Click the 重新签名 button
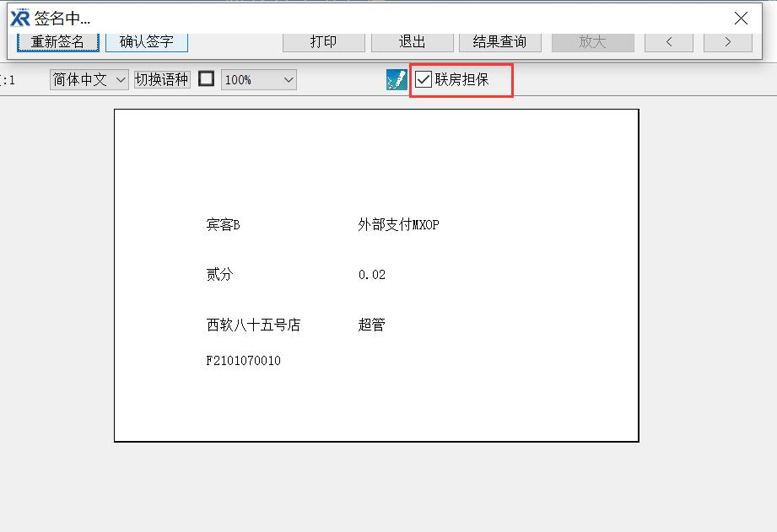777x532 pixels. click(x=58, y=42)
